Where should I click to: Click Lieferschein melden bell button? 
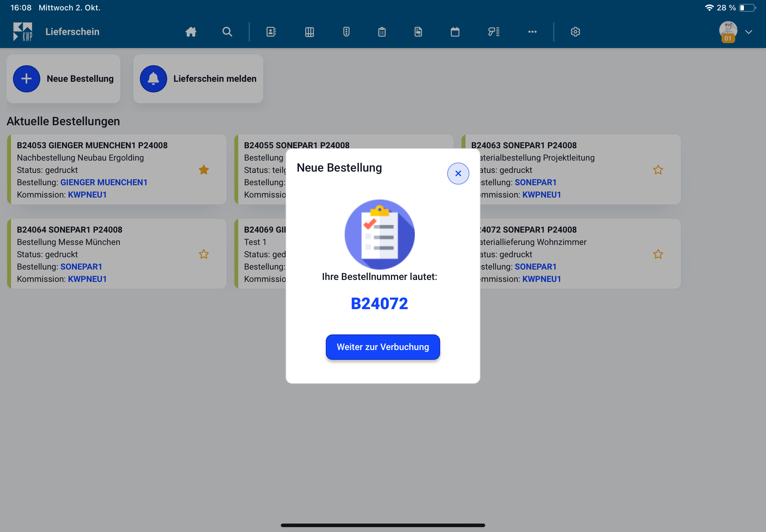tap(198, 79)
